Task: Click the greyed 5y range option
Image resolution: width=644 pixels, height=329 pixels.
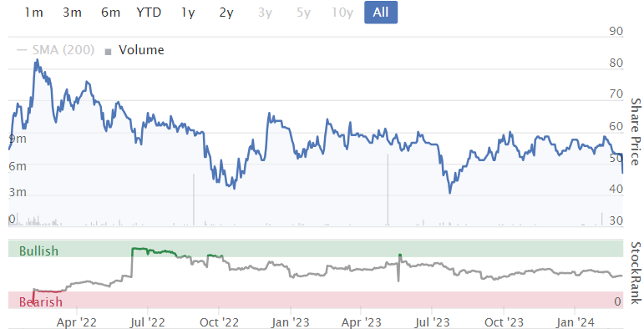Action: 303,13
